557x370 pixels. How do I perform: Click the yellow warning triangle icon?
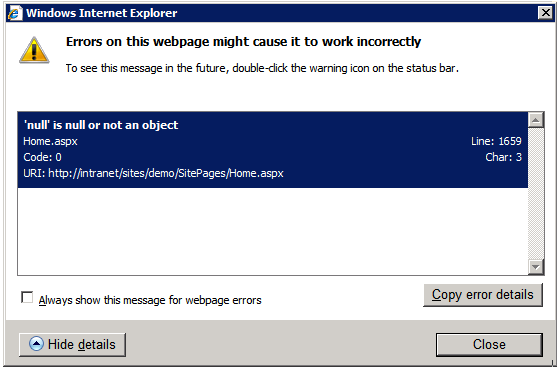click(34, 50)
